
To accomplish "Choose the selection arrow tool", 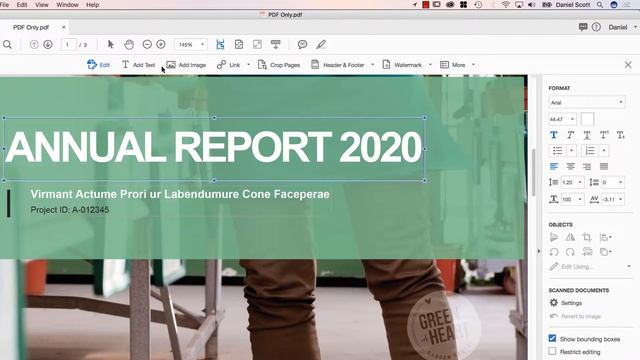I will coord(110,44).
